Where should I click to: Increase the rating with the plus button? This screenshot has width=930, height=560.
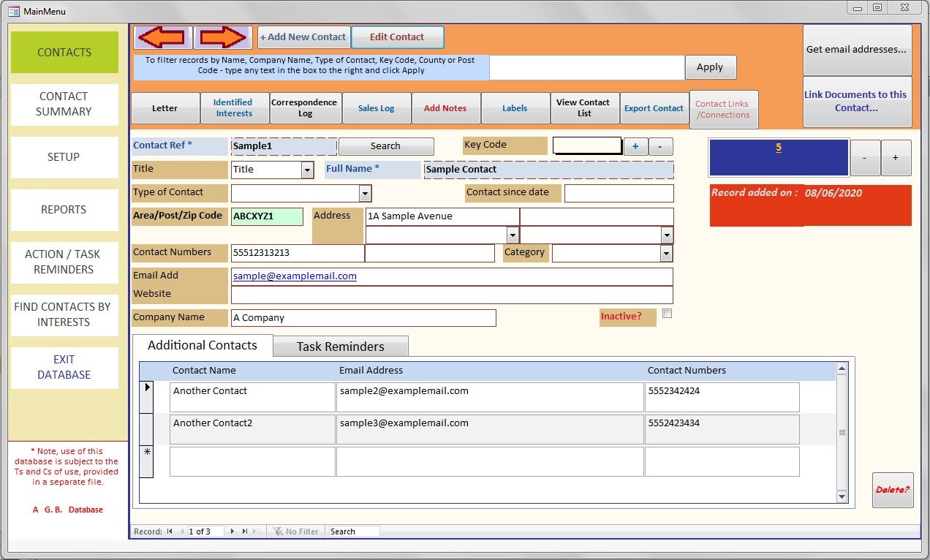pyautogui.click(x=896, y=158)
